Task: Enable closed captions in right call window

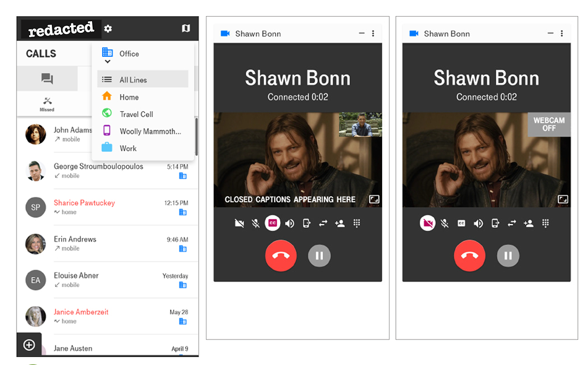Action: pos(461,223)
